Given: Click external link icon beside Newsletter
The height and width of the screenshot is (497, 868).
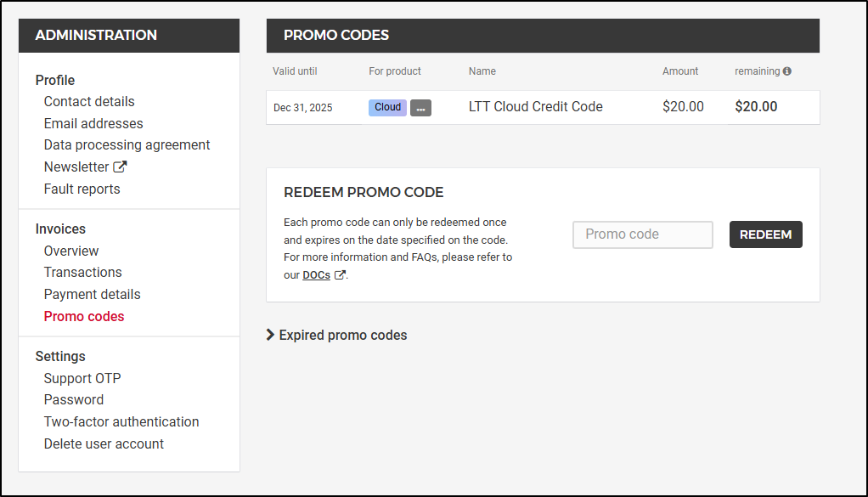Looking at the screenshot, I should pyautogui.click(x=120, y=167).
